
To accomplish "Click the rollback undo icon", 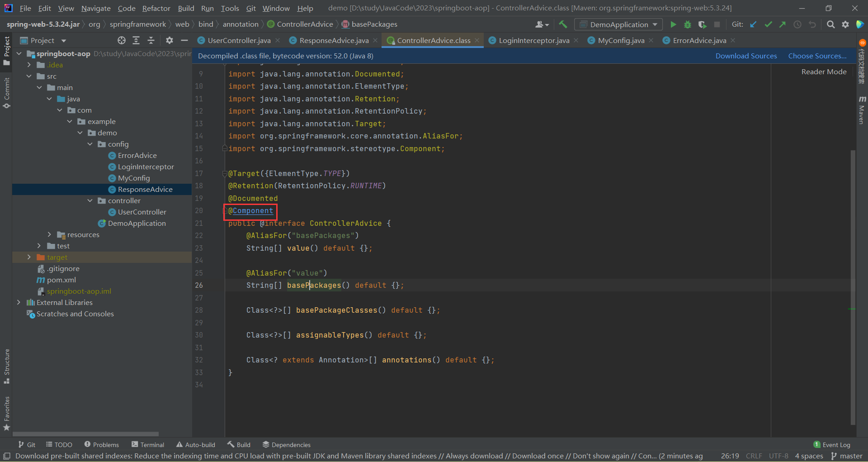I will [x=812, y=24].
